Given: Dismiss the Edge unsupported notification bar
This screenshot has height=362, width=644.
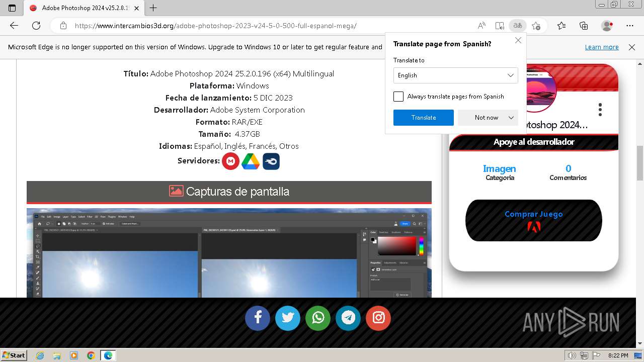Looking at the screenshot, I should (x=632, y=47).
